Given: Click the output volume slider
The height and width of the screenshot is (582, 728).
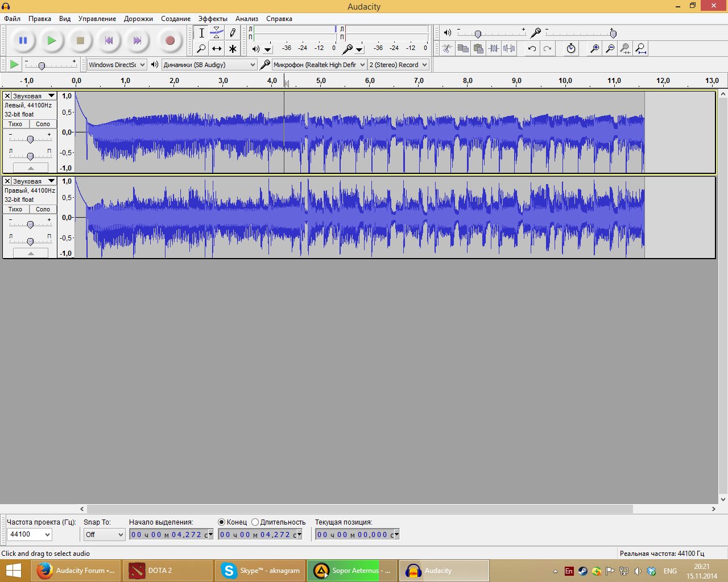Looking at the screenshot, I should [491, 33].
